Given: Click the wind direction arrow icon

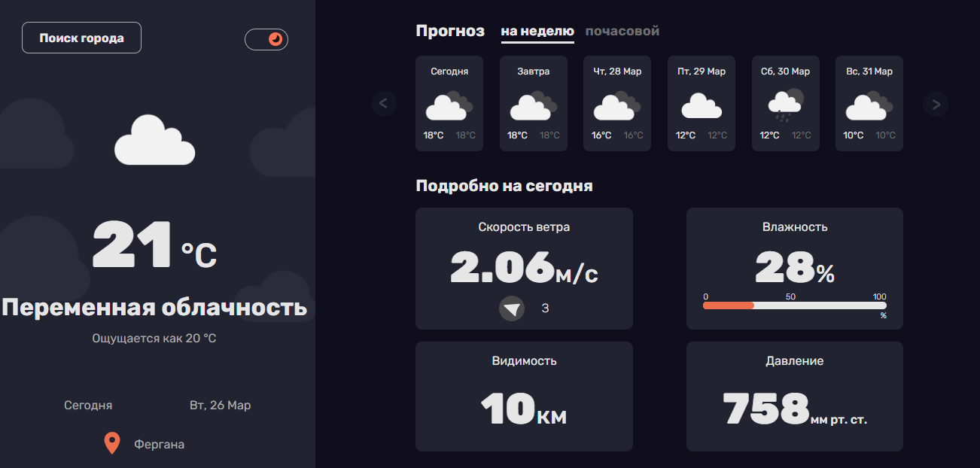Looking at the screenshot, I should point(512,308).
